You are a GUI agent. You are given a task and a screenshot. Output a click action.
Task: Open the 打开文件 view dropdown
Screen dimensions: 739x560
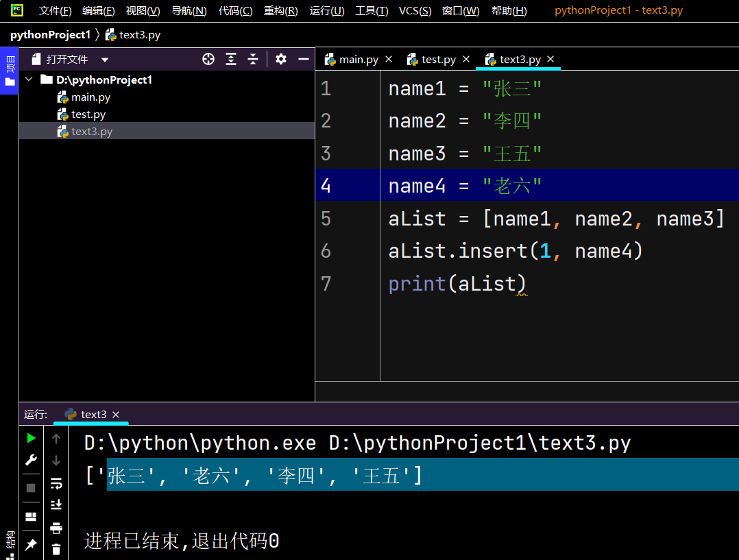coord(105,60)
